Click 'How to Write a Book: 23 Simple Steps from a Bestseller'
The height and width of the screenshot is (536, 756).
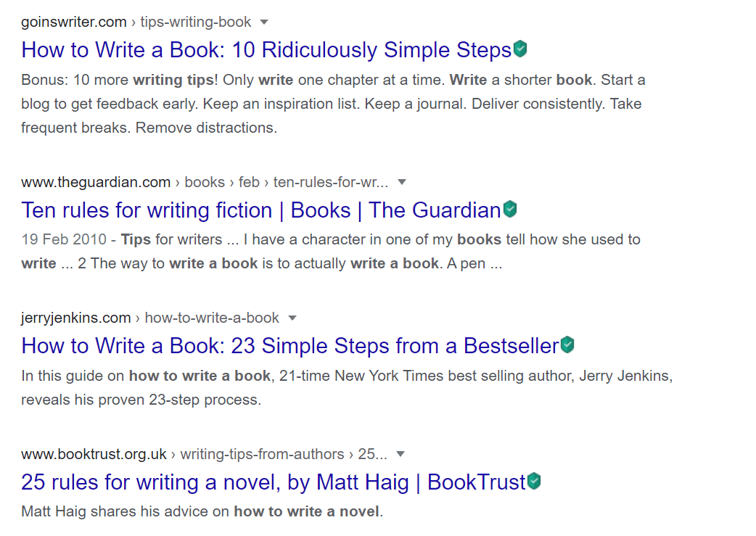(x=290, y=345)
